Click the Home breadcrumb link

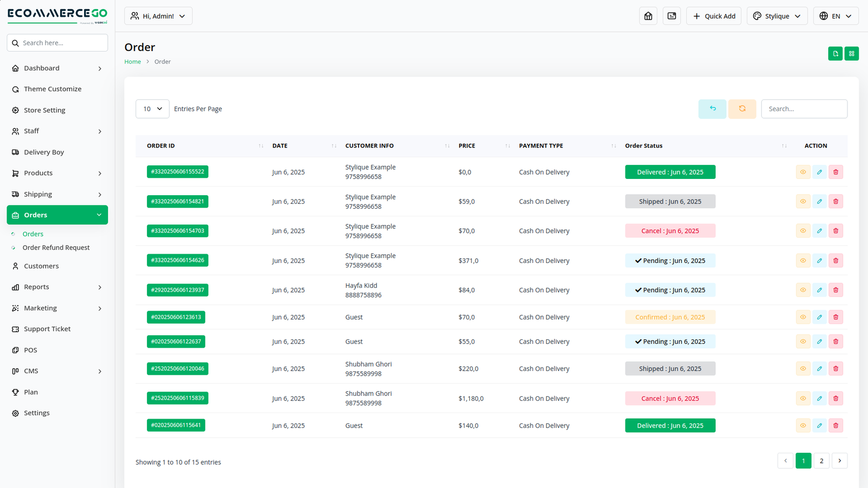point(132,62)
